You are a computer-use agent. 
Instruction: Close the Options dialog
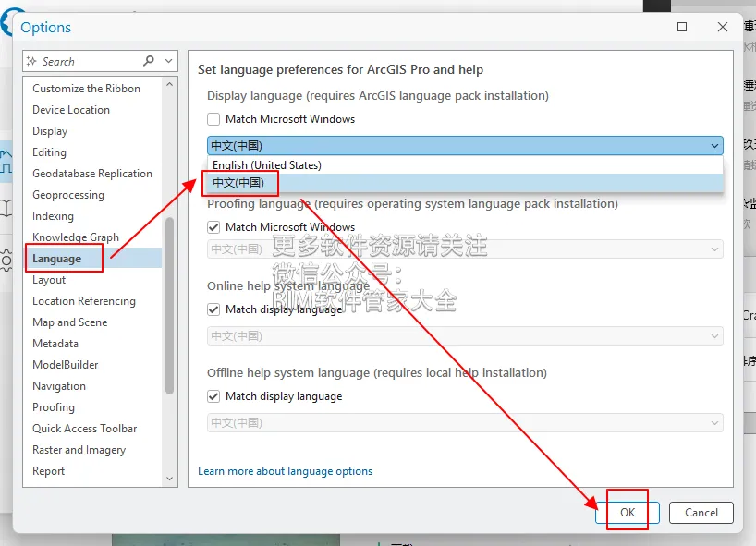point(722,27)
